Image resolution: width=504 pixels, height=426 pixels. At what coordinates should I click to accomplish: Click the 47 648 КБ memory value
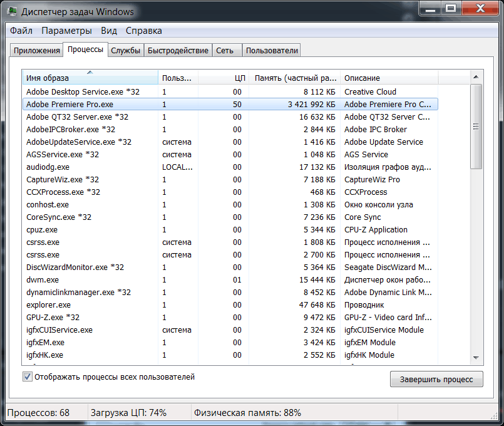point(317,305)
